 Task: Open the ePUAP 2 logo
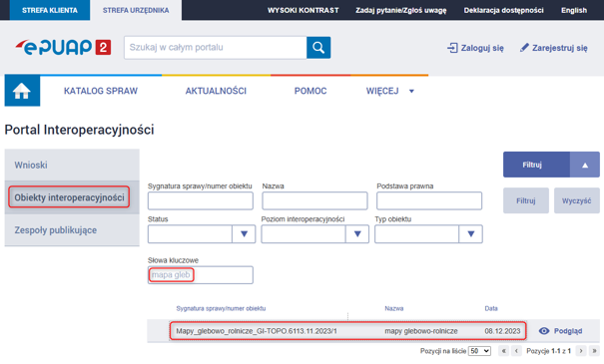[64, 47]
